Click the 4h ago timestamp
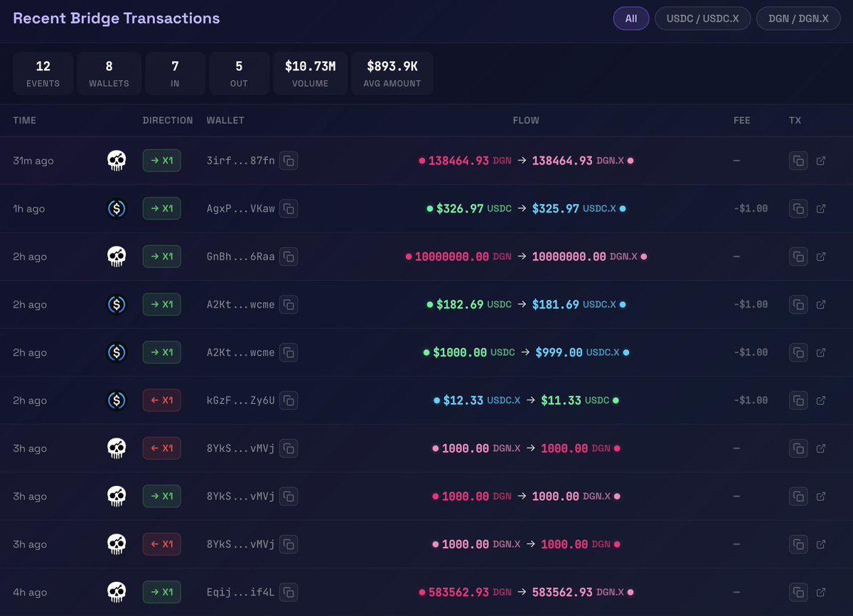853x616 pixels. pos(30,593)
